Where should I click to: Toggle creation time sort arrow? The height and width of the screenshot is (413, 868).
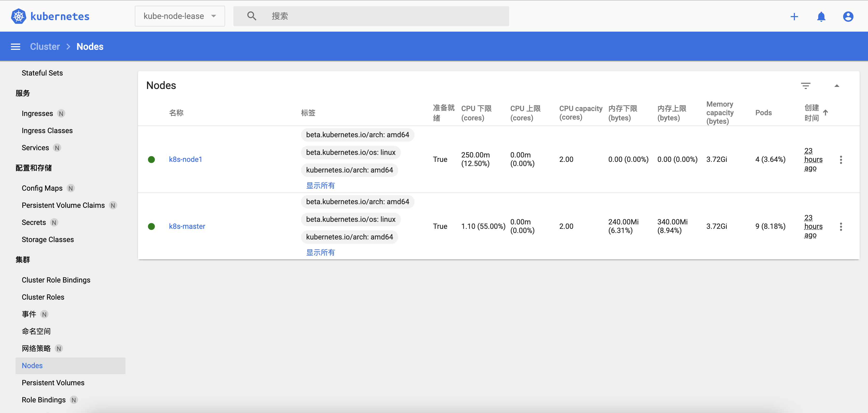[x=825, y=113]
